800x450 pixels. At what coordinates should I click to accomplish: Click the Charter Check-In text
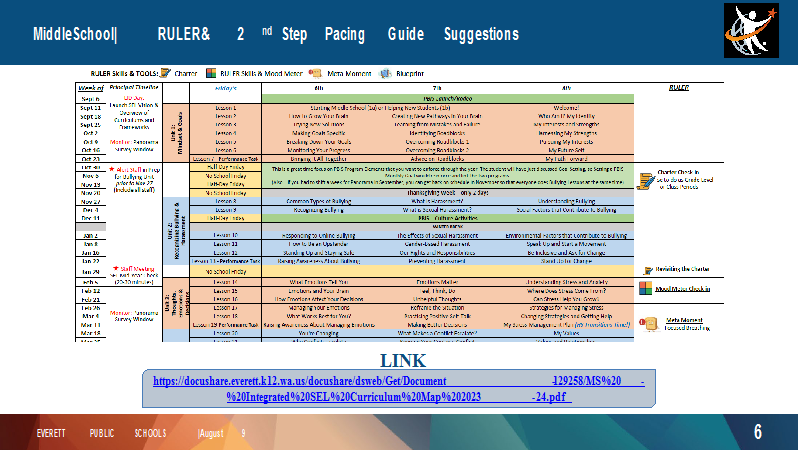click(678, 172)
